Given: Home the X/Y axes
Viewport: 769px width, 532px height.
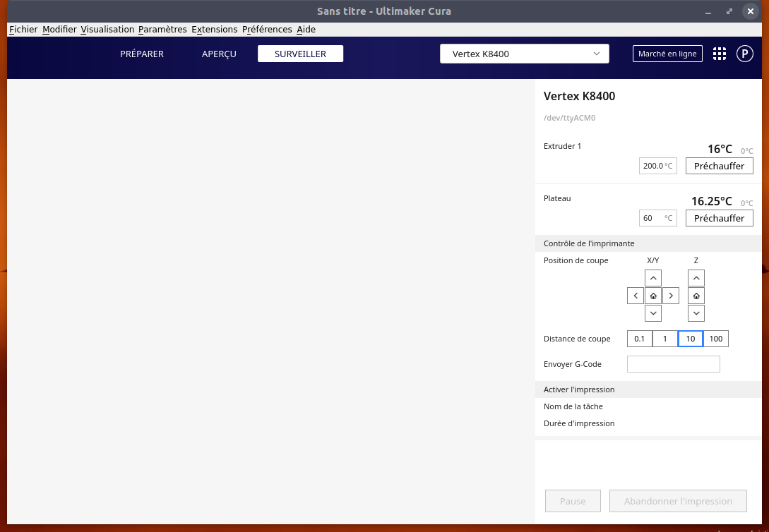Looking at the screenshot, I should point(652,296).
